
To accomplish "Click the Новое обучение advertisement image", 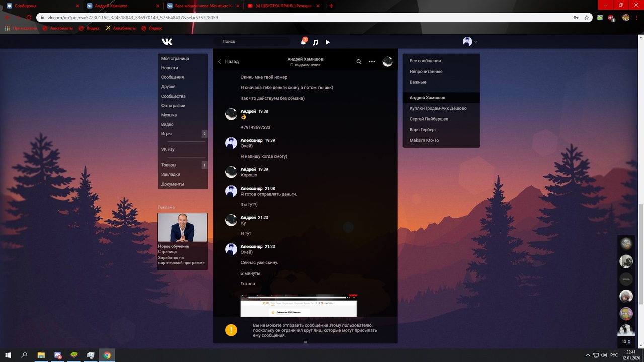I will tap(182, 227).
